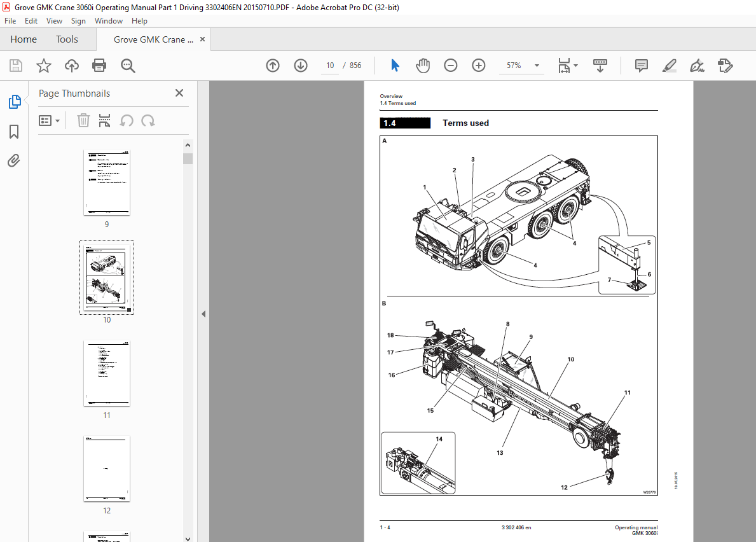Rotate page counterclockwise
Image resolution: width=756 pixels, height=542 pixels.
127,121
